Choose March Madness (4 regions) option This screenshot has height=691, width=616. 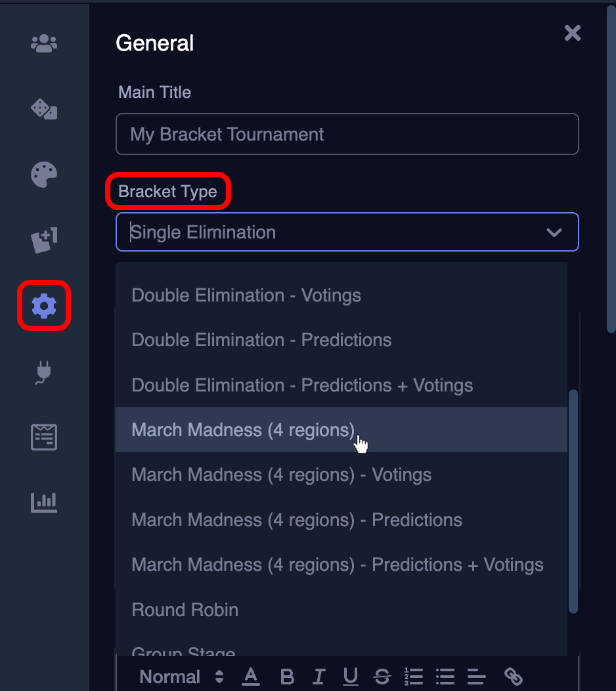pos(243,430)
